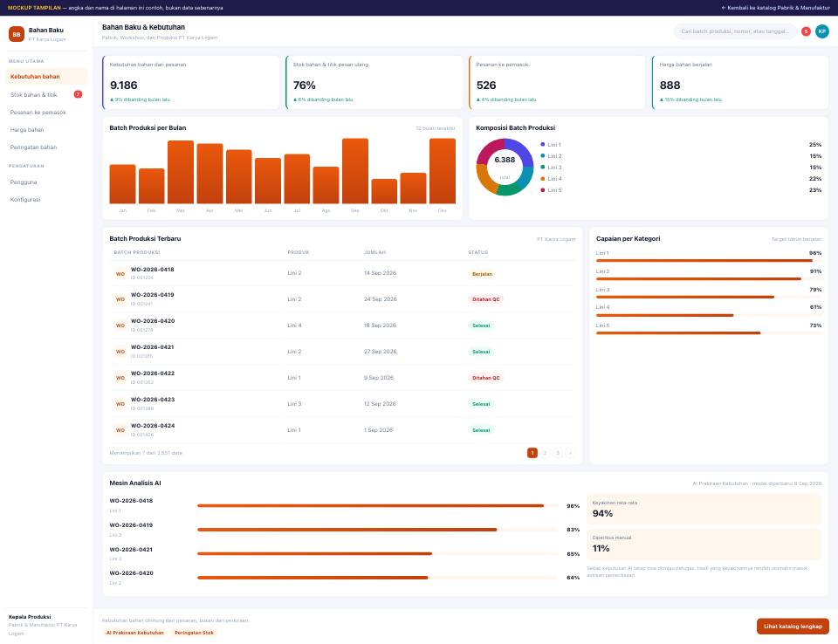Click Selesai badge for WO-2026-0424
This screenshot has width=838, height=644.
pyautogui.click(x=481, y=430)
